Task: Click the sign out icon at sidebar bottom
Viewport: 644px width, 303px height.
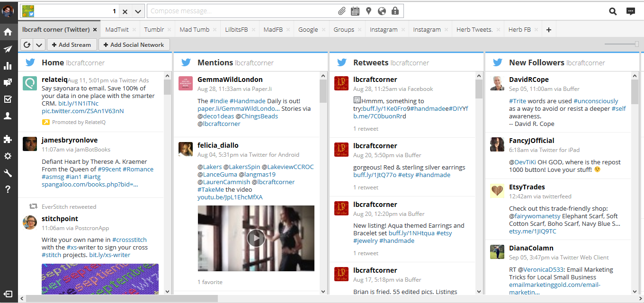Action: pyautogui.click(x=8, y=294)
